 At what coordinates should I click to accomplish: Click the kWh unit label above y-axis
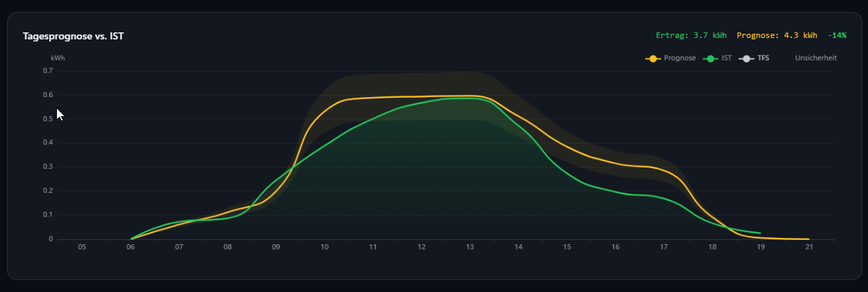pos(58,58)
